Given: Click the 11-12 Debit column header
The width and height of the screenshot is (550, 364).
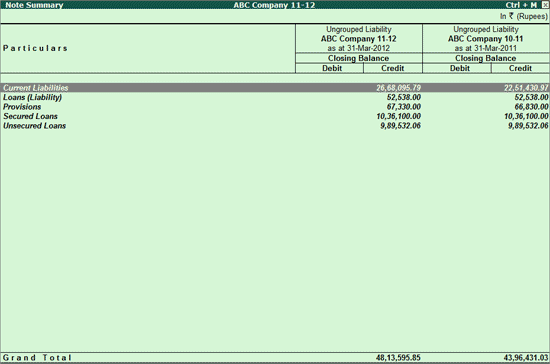Looking at the screenshot, I should [x=332, y=68].
